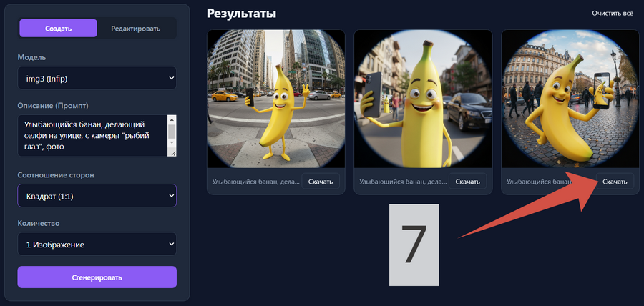The height and width of the screenshot is (306, 644).
Task: Open the third banana image on cobblestones
Action: coord(570,98)
